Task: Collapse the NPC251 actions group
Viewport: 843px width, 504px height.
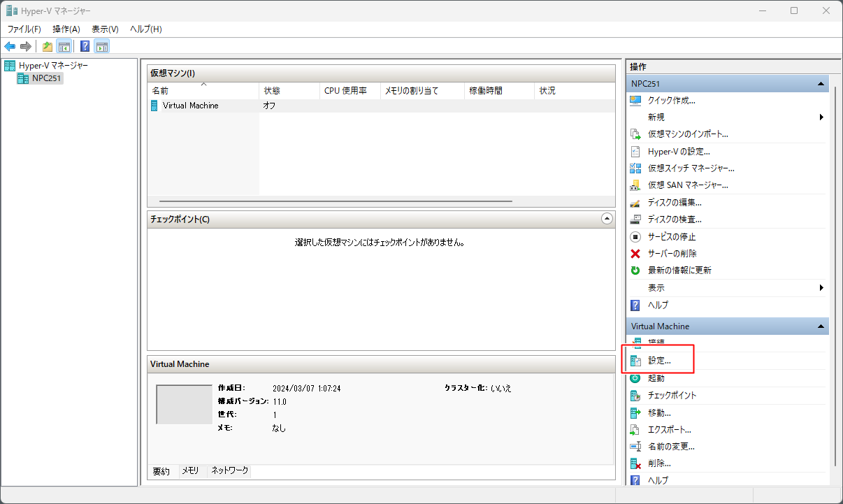Action: pos(820,84)
